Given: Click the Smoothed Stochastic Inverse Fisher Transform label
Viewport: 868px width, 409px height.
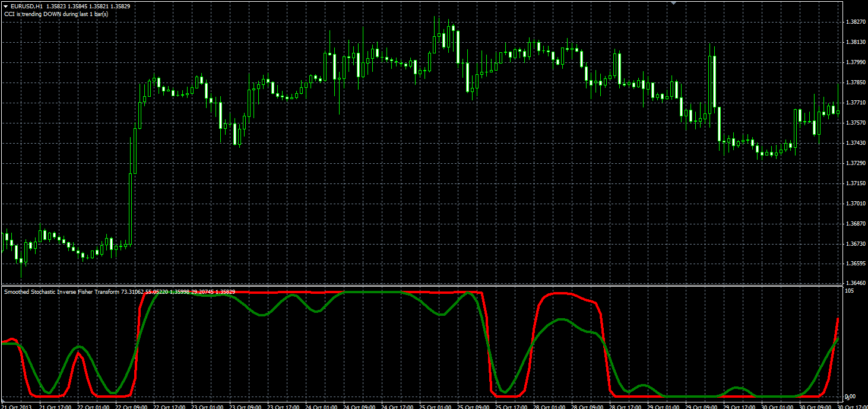Looking at the screenshot, I should coord(62,292).
